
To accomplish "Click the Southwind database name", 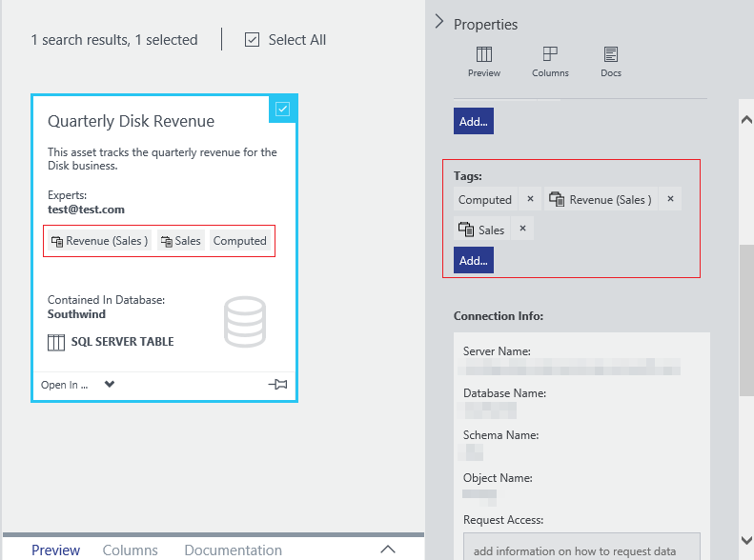I will coord(76,314).
